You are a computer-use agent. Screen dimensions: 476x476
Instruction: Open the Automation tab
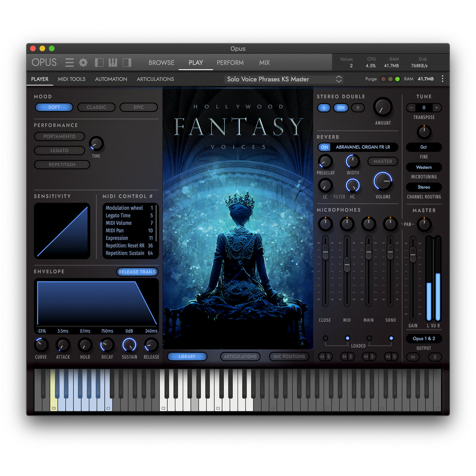[x=111, y=79]
